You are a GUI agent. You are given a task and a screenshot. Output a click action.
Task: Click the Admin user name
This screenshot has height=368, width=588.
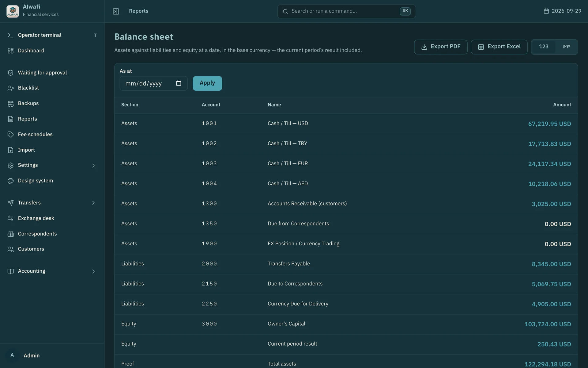click(32, 355)
